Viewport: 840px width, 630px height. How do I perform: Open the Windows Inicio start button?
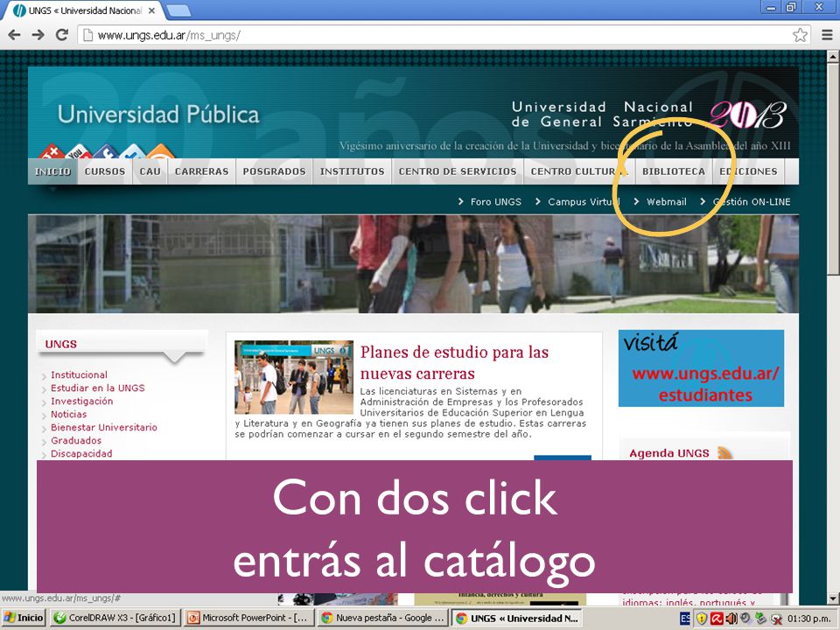tap(23, 618)
